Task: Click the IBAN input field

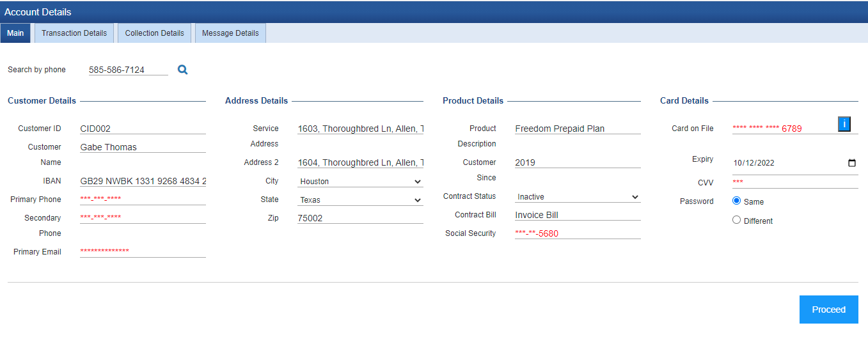Action: click(x=143, y=182)
